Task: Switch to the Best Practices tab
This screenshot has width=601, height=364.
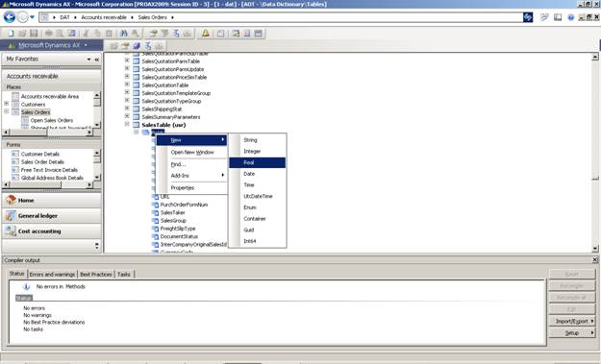Action: 96,274
